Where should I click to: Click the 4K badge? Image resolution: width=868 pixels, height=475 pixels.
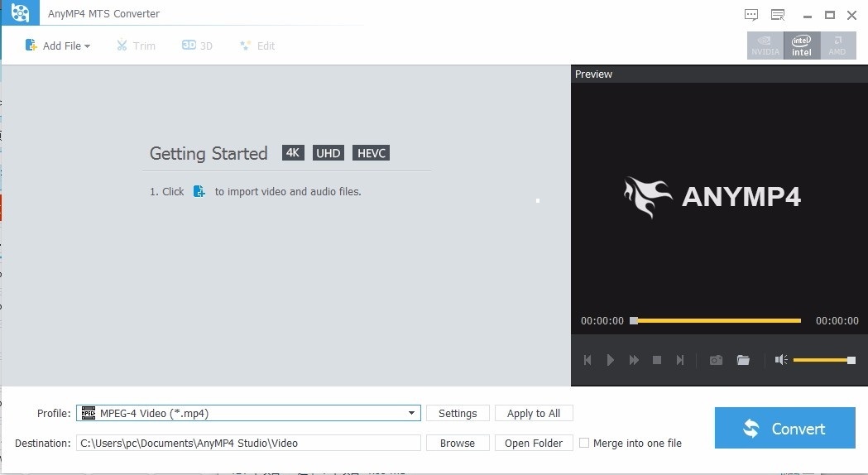[293, 153]
